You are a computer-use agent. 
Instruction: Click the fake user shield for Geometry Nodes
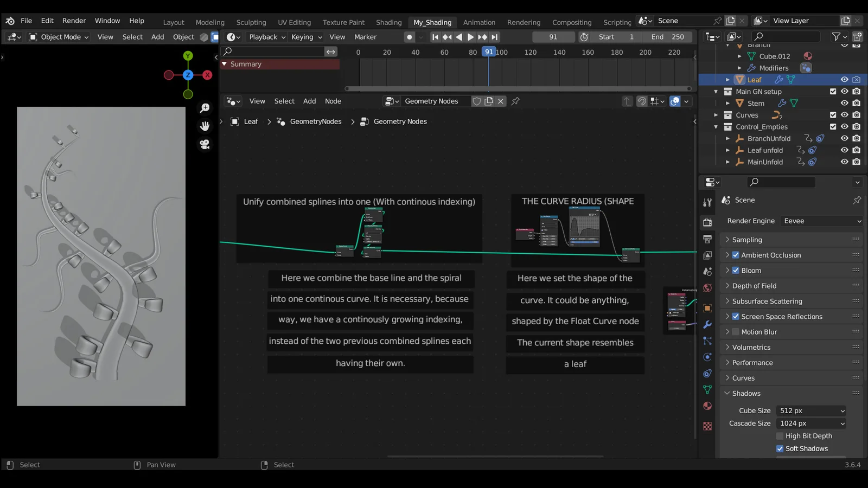click(477, 101)
